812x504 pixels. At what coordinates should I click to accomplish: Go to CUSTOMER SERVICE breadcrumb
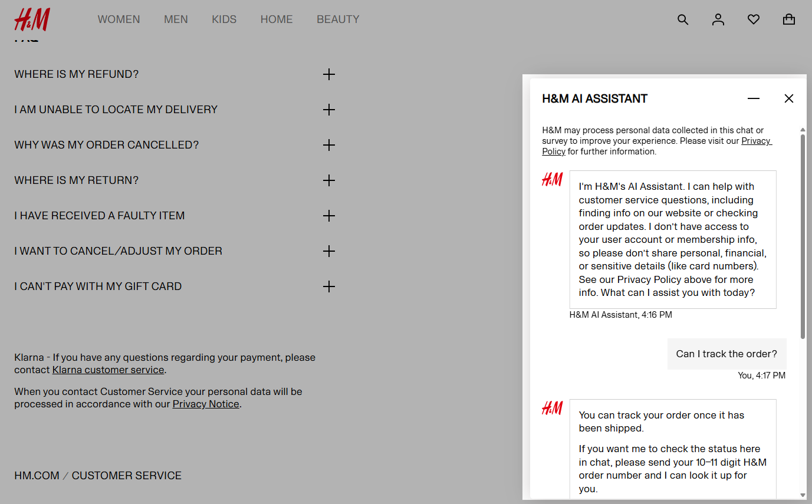(127, 476)
